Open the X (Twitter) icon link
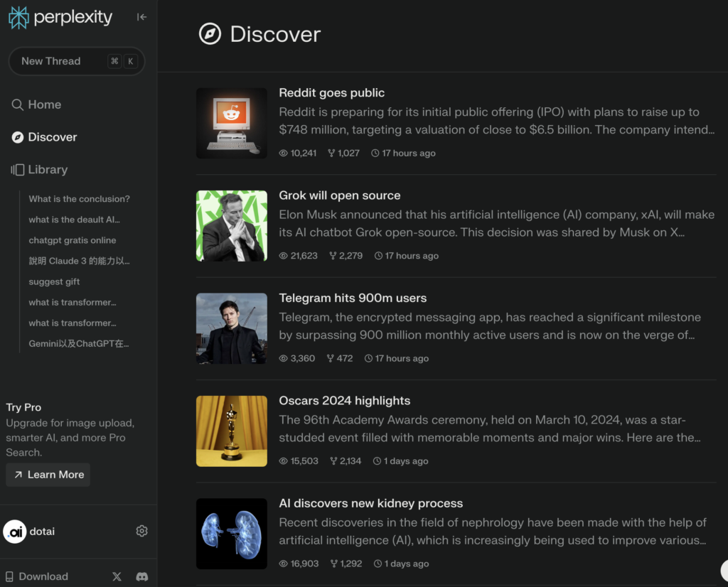Viewport: 728px width, 587px height. point(117,576)
